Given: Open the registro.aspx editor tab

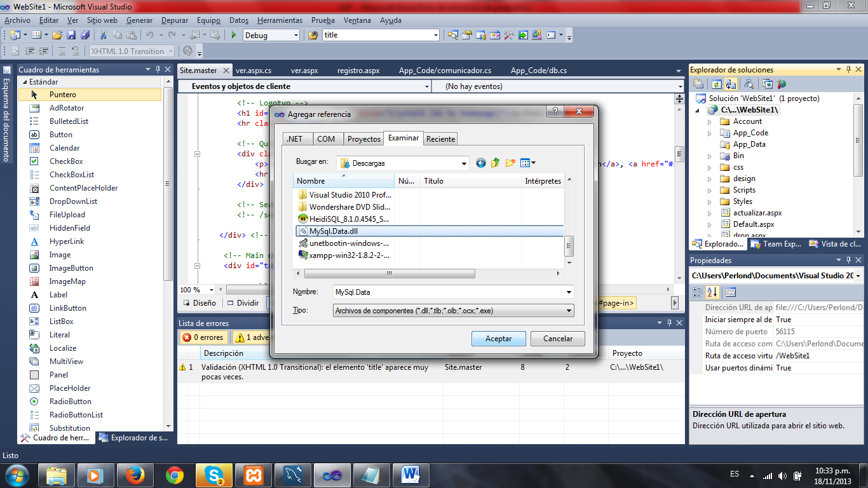Looking at the screenshot, I should [358, 71].
